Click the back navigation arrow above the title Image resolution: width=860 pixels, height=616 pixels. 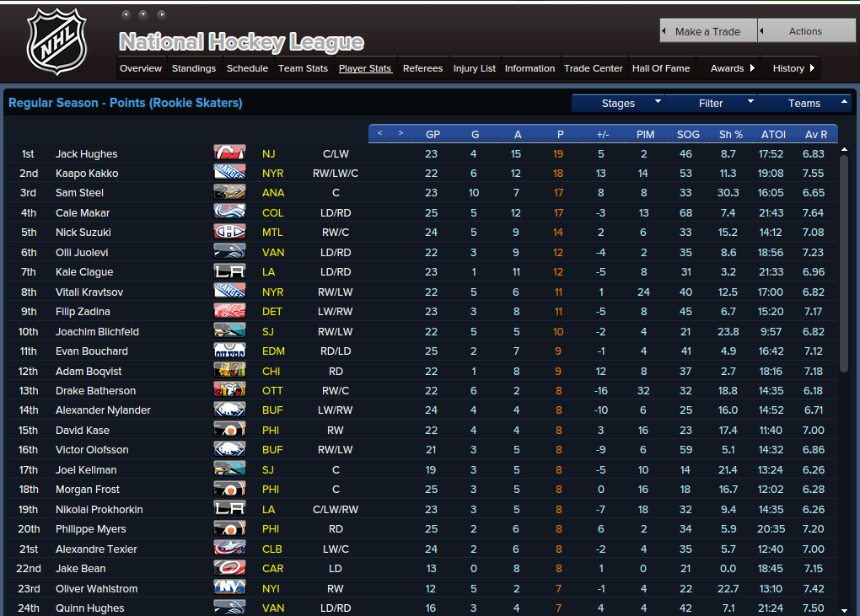tap(126, 15)
